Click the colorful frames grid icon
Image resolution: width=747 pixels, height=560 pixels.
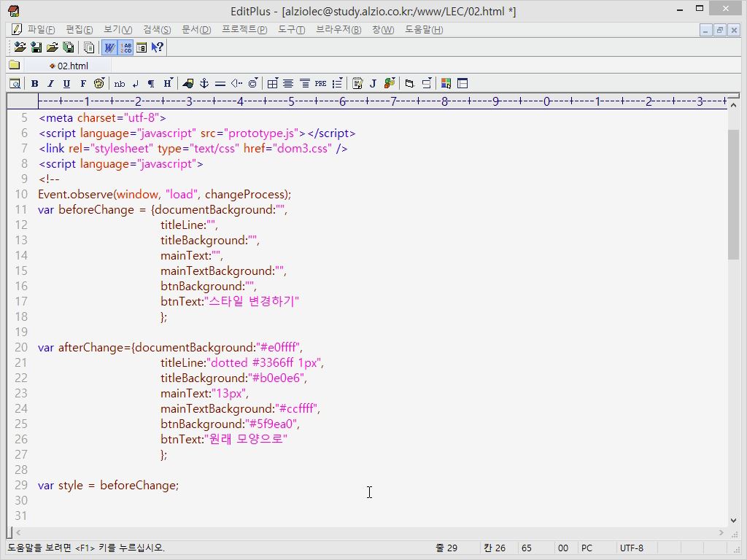coord(446,84)
